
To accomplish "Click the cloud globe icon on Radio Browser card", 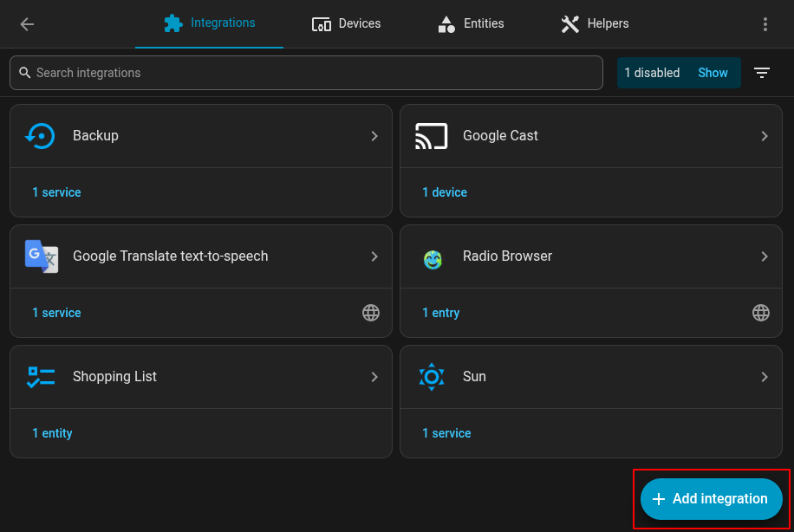I will (x=760, y=312).
